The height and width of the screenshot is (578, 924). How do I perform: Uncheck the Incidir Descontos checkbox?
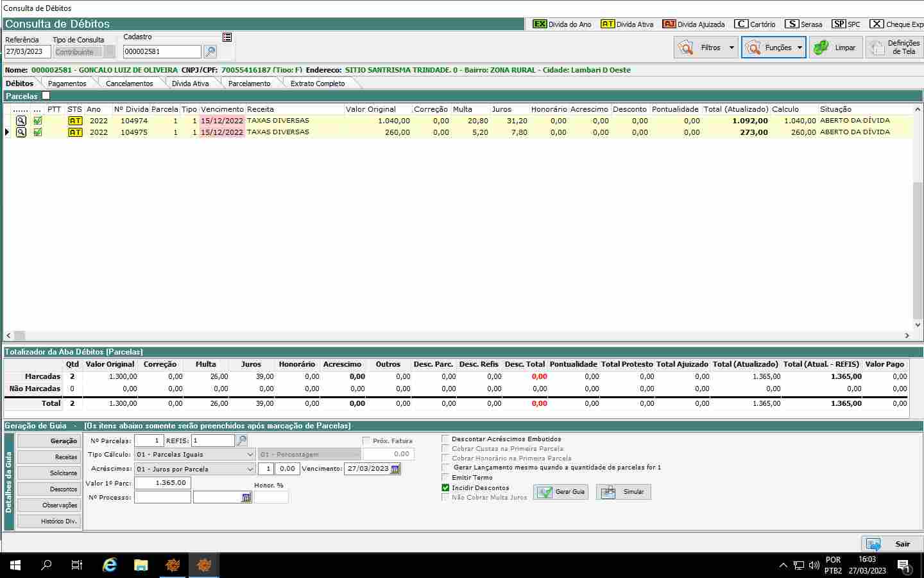[x=445, y=487]
